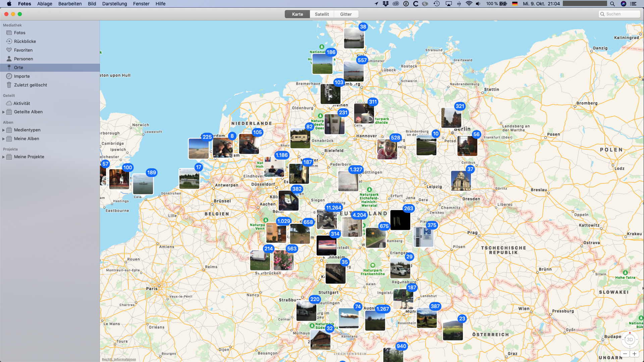Open the Ablage menu
This screenshot has height=362, width=644.
pyautogui.click(x=45, y=4)
